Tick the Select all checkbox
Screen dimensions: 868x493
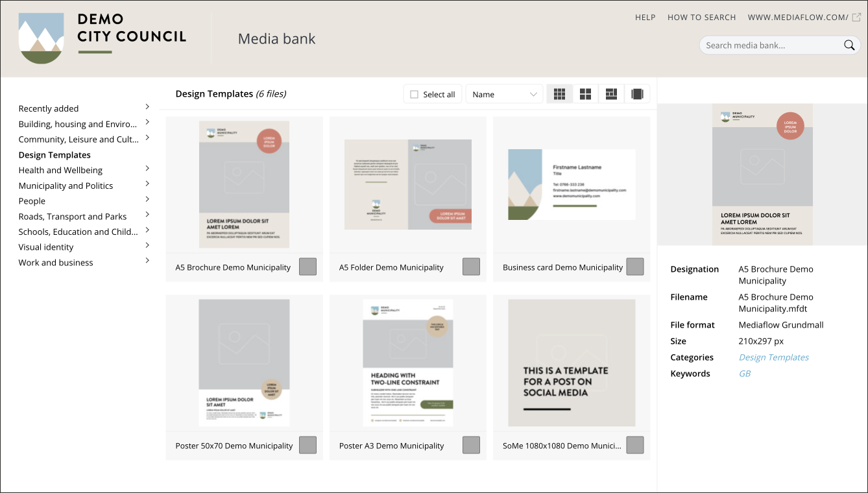[415, 95]
